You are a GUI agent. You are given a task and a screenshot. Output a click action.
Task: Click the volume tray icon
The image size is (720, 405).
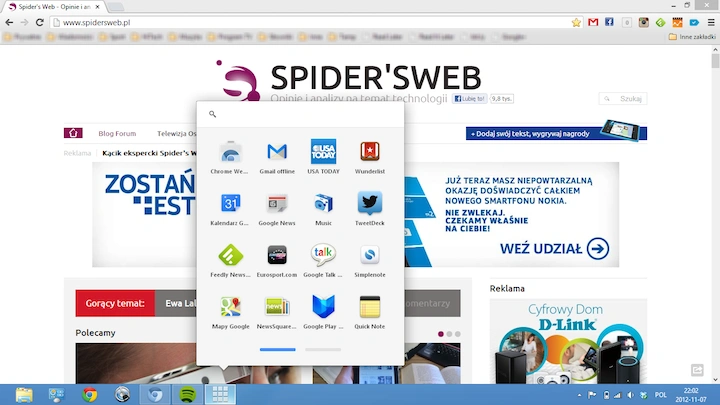click(630, 395)
